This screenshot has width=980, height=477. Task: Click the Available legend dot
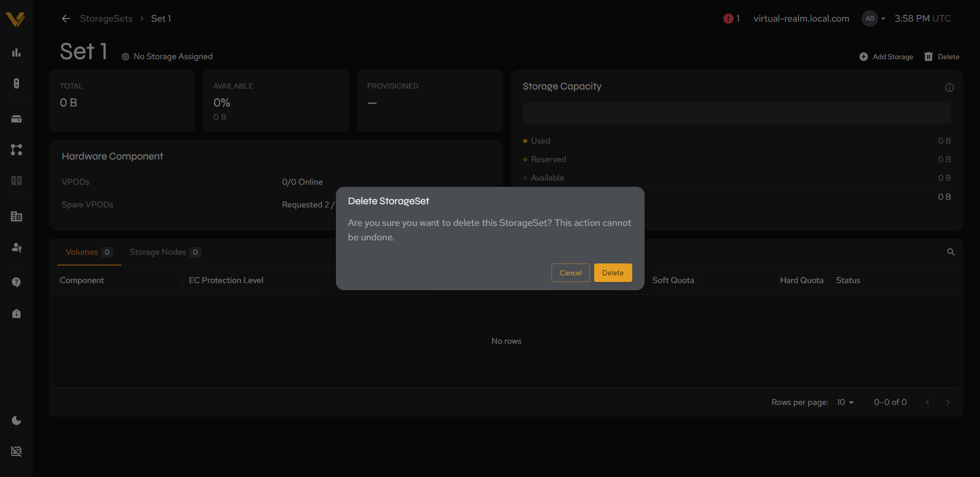(525, 178)
